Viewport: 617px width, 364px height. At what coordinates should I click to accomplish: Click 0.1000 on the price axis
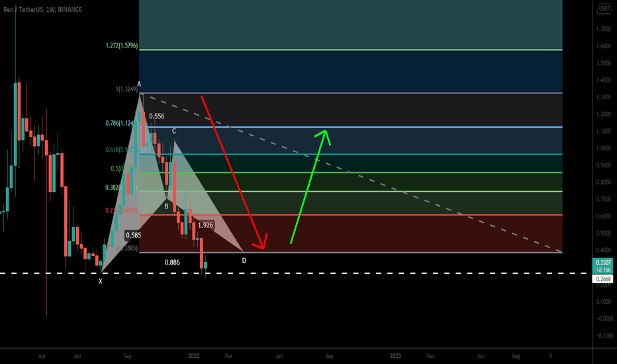604,301
